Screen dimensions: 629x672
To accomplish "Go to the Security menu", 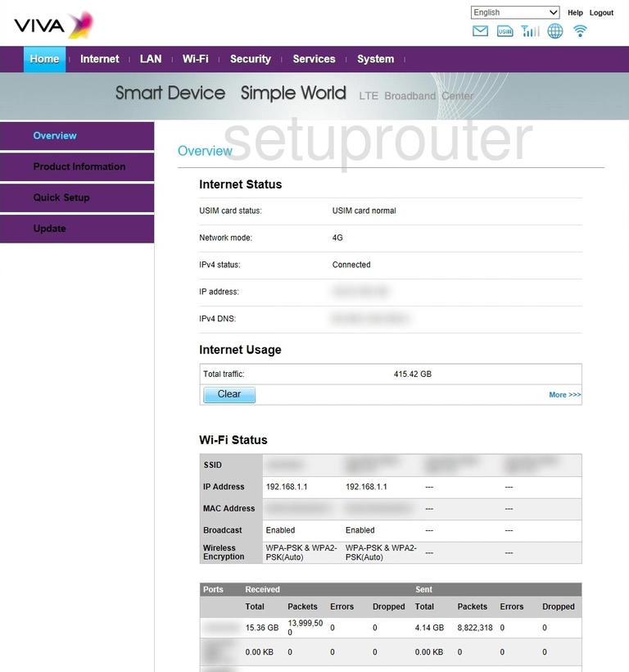I will pyautogui.click(x=251, y=59).
